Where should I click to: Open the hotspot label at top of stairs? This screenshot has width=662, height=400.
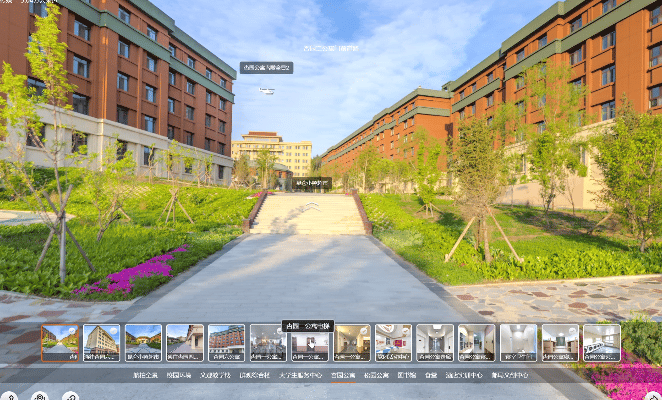(313, 183)
